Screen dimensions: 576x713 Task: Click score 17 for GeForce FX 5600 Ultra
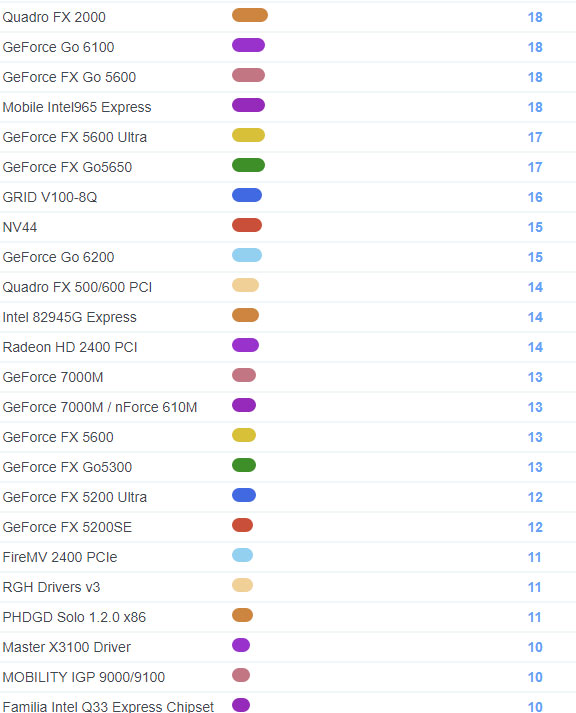(535, 137)
